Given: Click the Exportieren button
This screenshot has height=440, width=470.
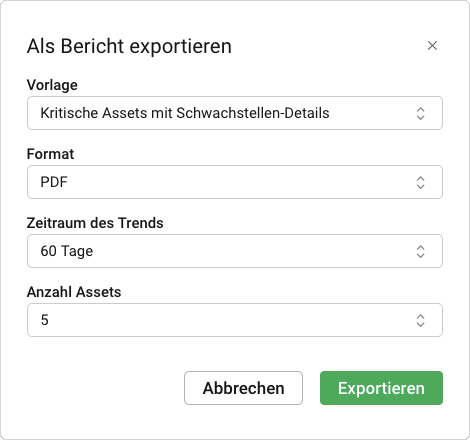Looking at the screenshot, I should click(381, 388).
